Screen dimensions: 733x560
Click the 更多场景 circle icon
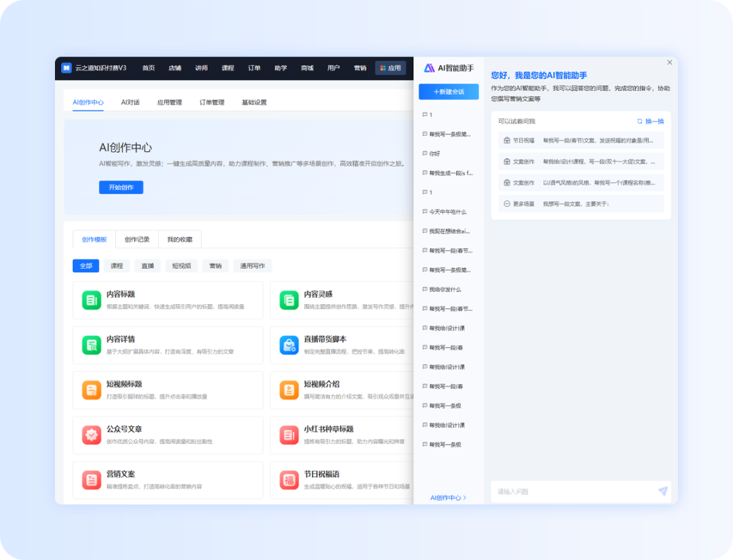(507, 204)
